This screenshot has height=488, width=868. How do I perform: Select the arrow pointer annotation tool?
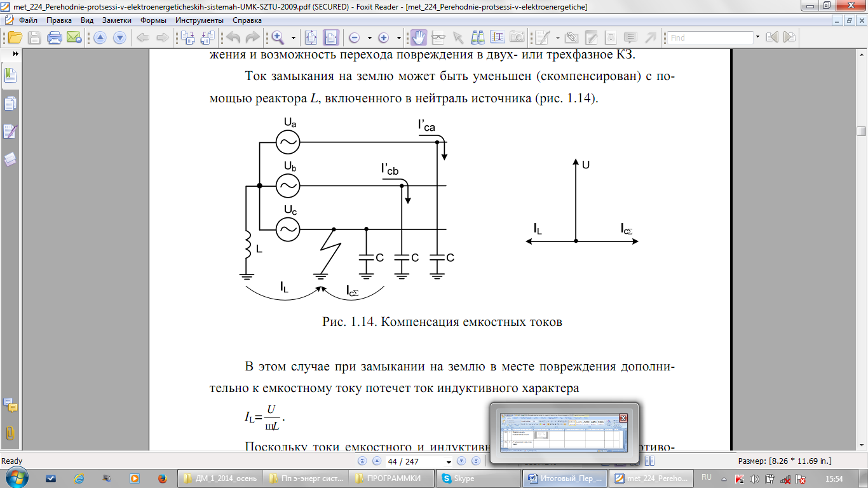(458, 37)
